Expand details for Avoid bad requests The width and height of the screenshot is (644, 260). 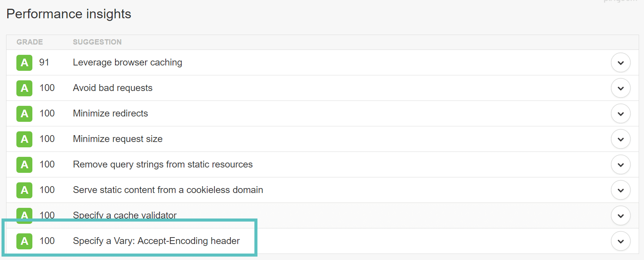coord(620,88)
